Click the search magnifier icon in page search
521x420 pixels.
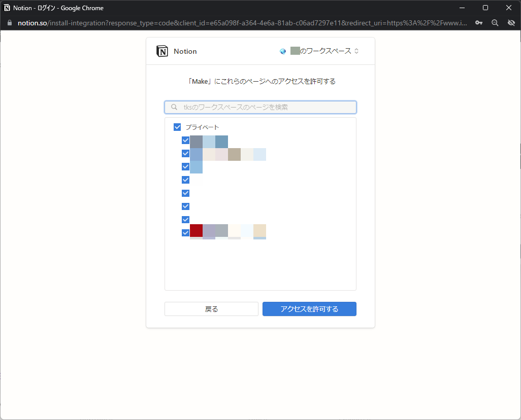coord(174,107)
